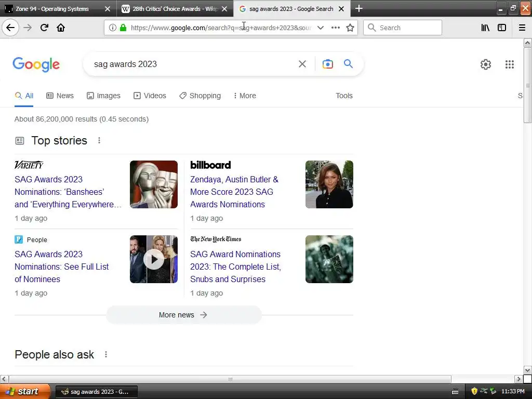Screen dimensions: 532x399
Task: Open a new tab with plus button
Action: pyautogui.click(x=358, y=8)
